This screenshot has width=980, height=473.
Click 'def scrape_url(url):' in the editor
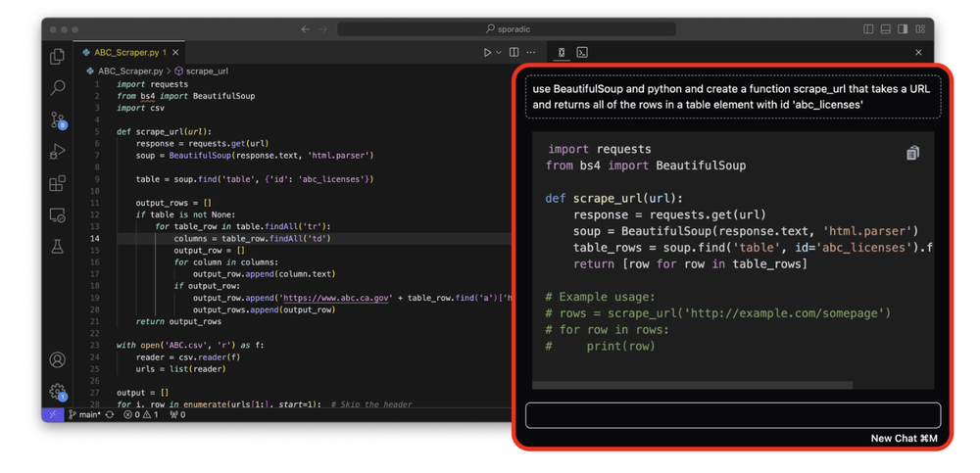[x=165, y=132]
